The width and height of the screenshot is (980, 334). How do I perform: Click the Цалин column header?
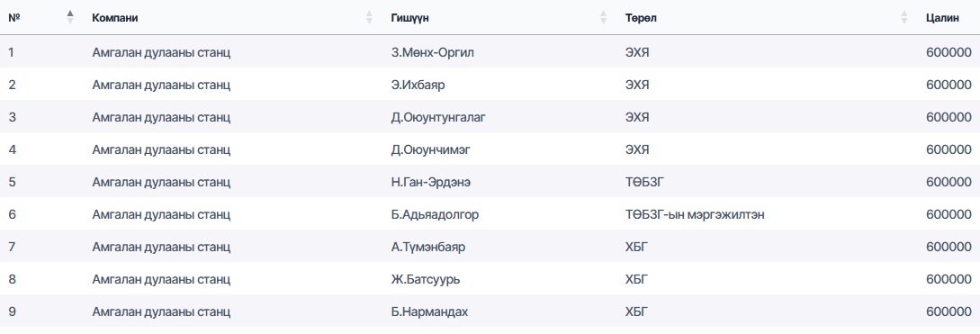point(942,18)
